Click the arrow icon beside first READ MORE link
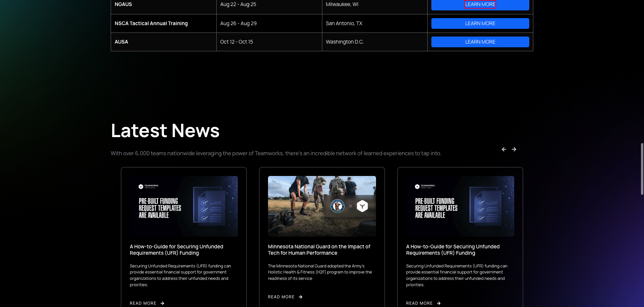Viewport: 644px width, 307px height. (162, 303)
